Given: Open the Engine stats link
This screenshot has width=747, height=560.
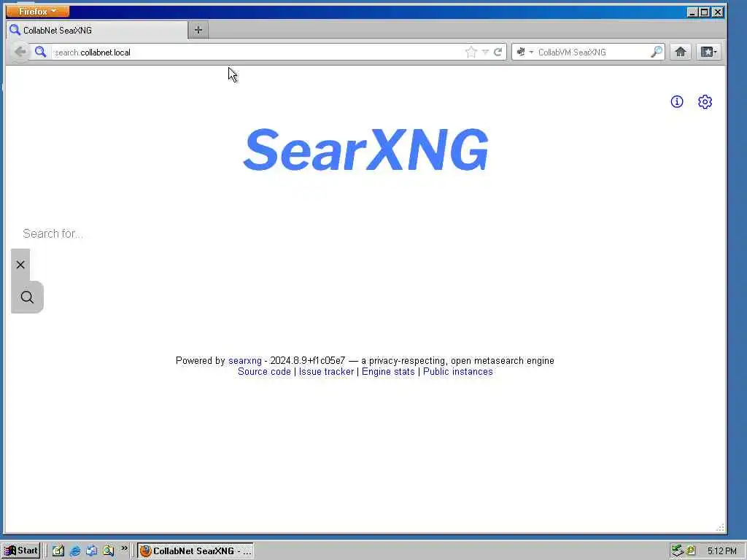Looking at the screenshot, I should [388, 371].
